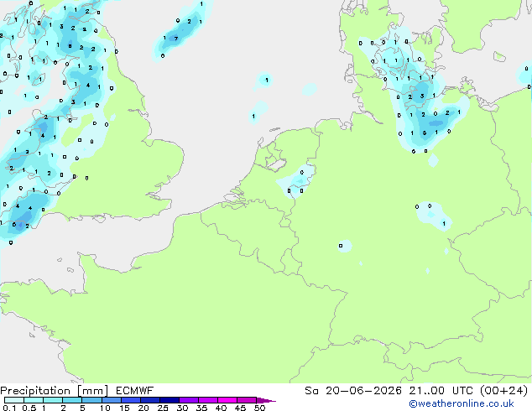The image size is (532, 411).
Task: Click the legend label '20'
Action: [143, 408]
